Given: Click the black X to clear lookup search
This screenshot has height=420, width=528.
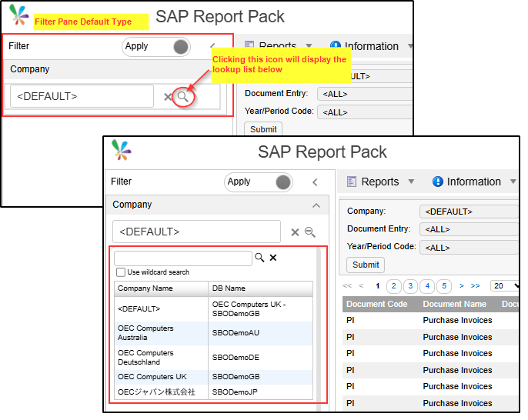Looking at the screenshot, I should point(273,258).
